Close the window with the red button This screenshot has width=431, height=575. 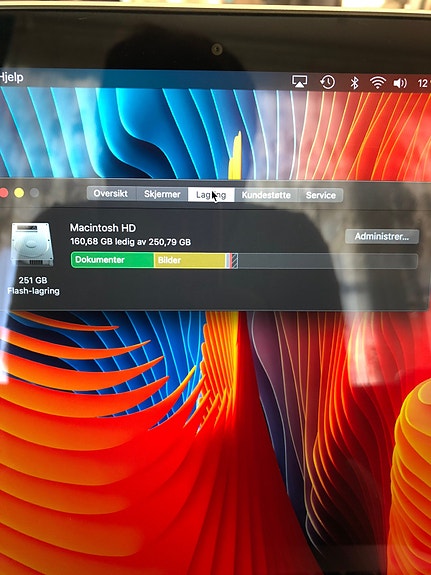[x=4, y=193]
